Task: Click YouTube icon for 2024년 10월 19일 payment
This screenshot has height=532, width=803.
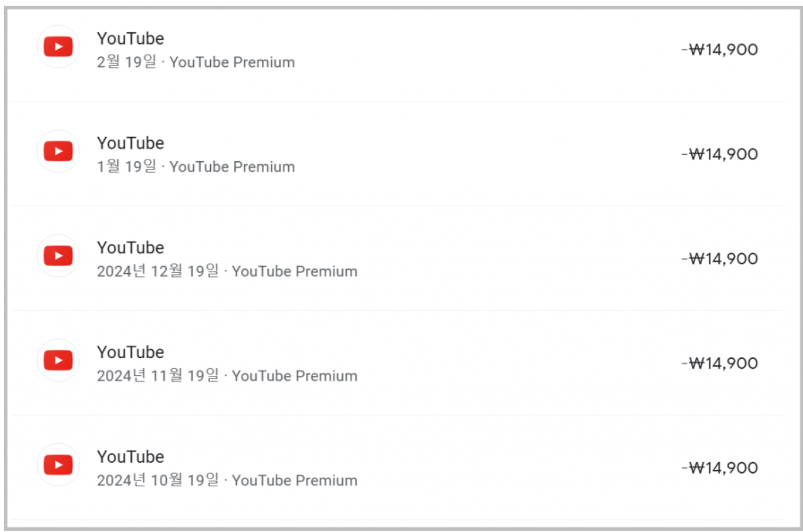Action: 58,465
